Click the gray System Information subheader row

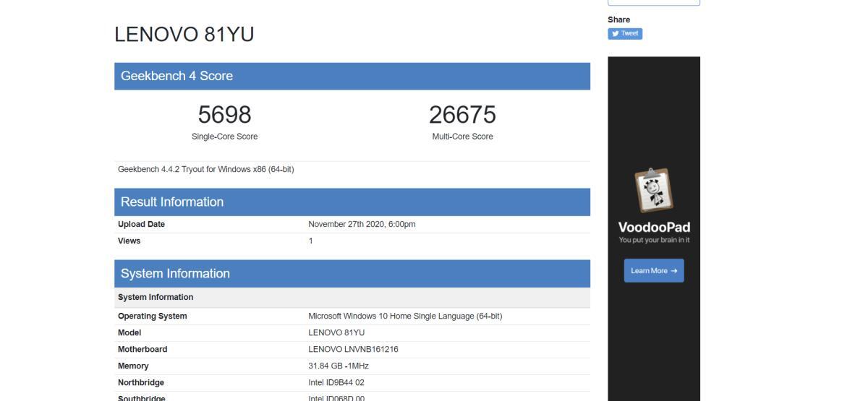tap(352, 297)
